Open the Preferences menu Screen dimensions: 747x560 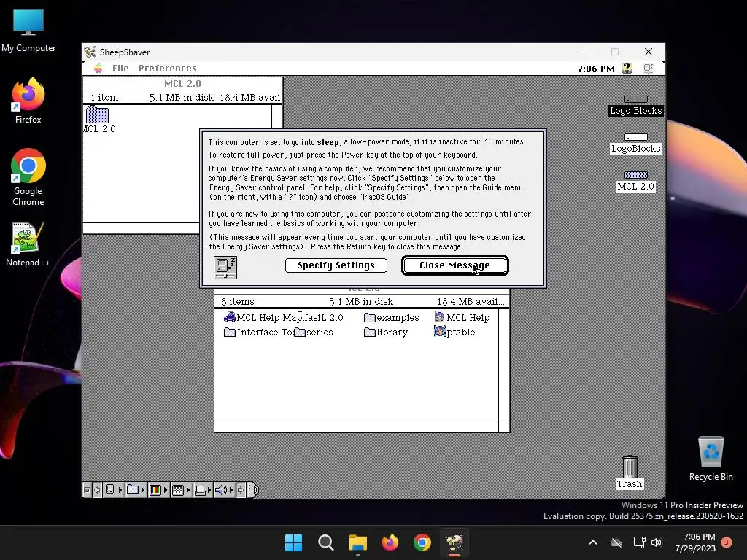coord(168,68)
